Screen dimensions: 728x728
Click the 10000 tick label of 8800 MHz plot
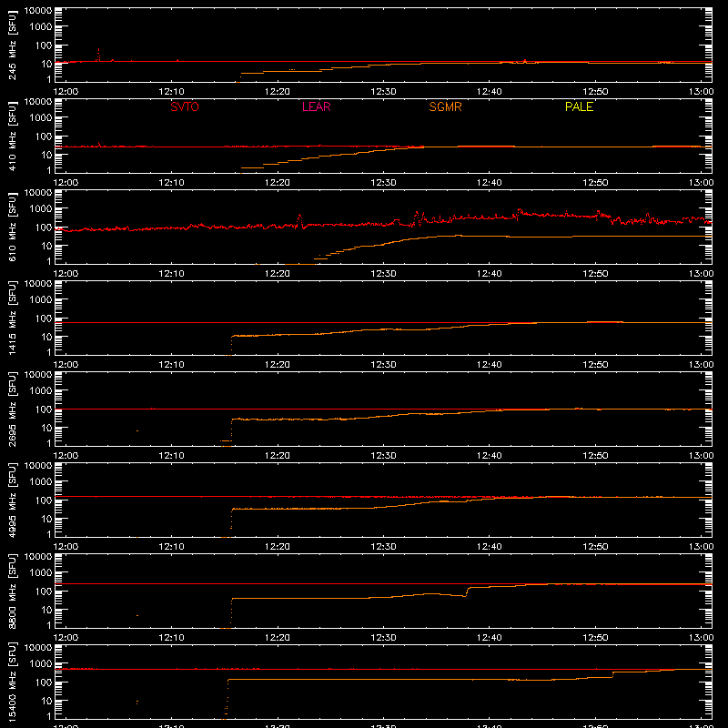(38, 557)
